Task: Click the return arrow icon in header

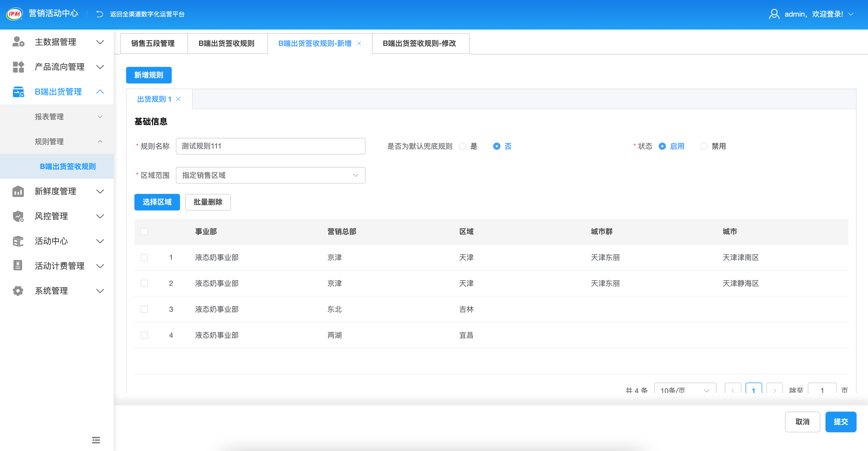Action: (x=100, y=14)
